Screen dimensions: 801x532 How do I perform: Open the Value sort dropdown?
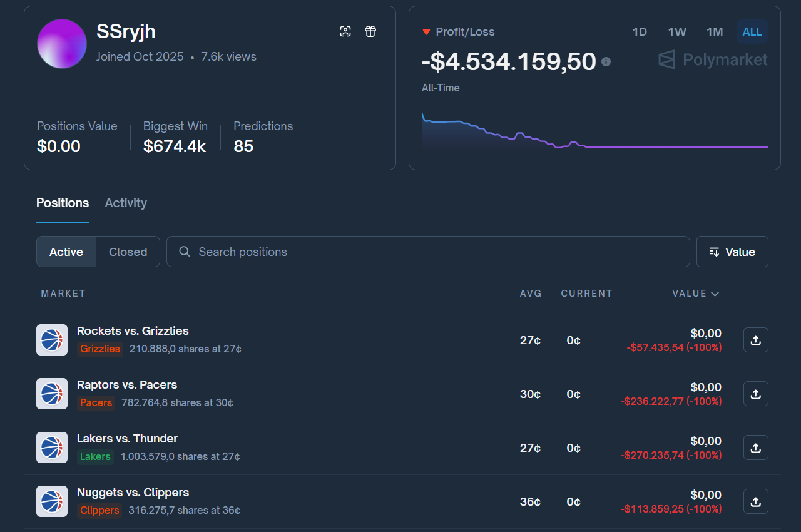[732, 252]
